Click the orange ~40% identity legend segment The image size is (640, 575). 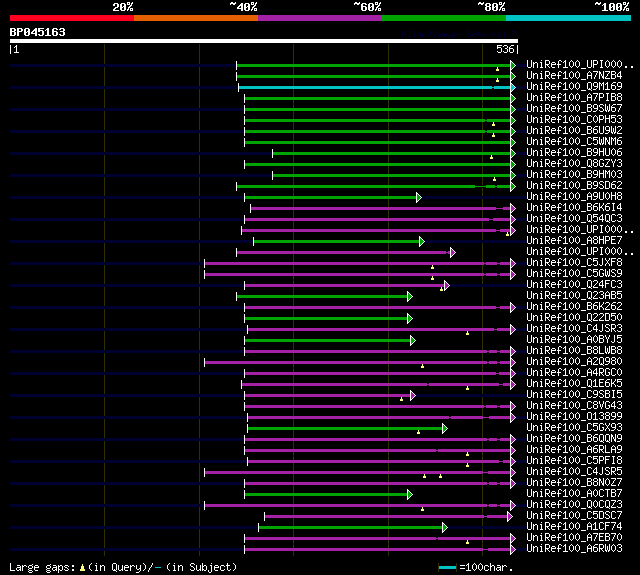[196, 18]
